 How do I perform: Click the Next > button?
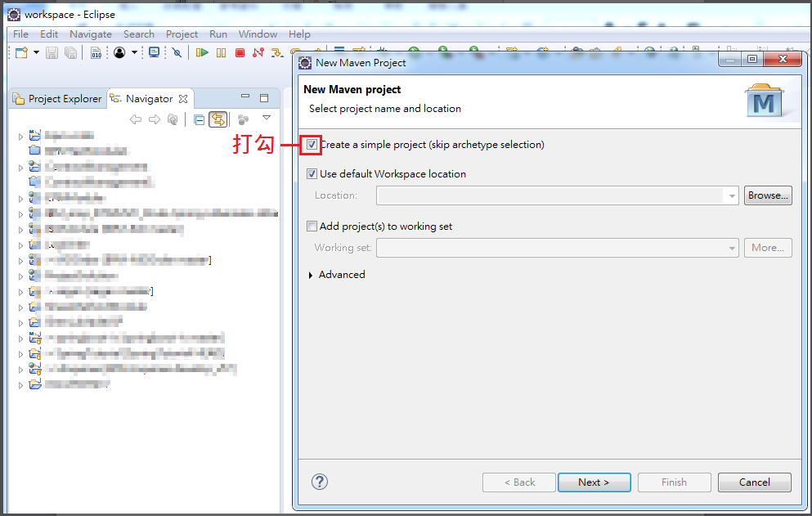594,482
